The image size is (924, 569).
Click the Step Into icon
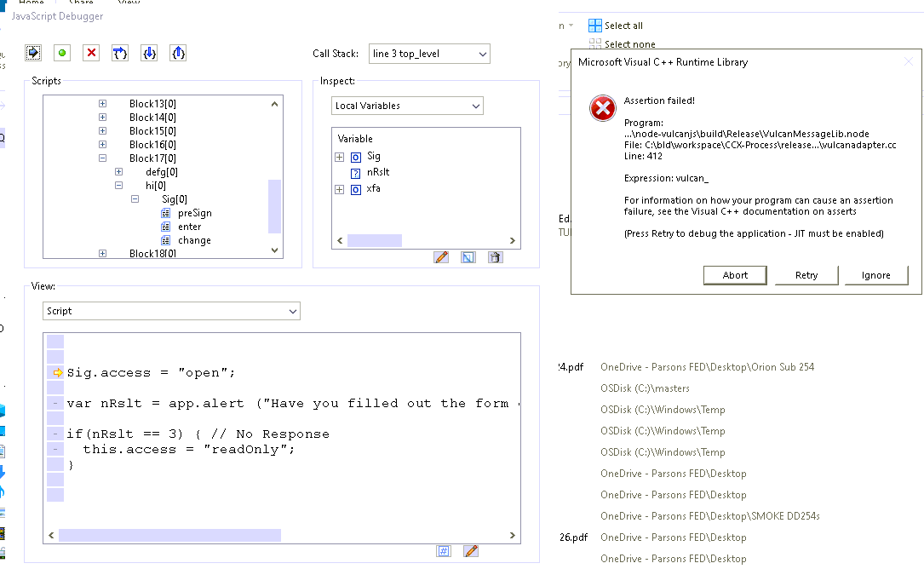[x=149, y=53]
